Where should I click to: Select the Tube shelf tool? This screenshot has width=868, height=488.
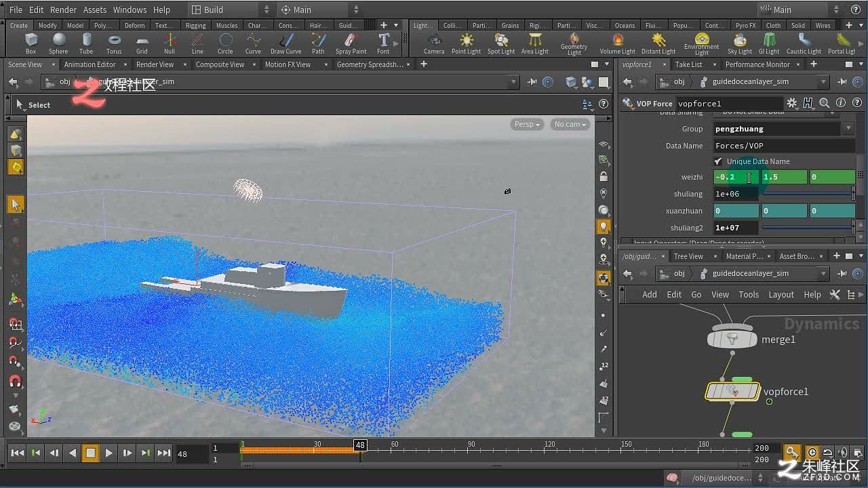tap(86, 43)
